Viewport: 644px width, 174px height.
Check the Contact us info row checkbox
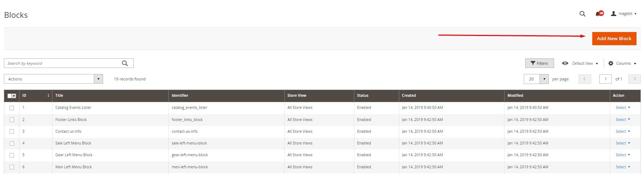pos(12,132)
